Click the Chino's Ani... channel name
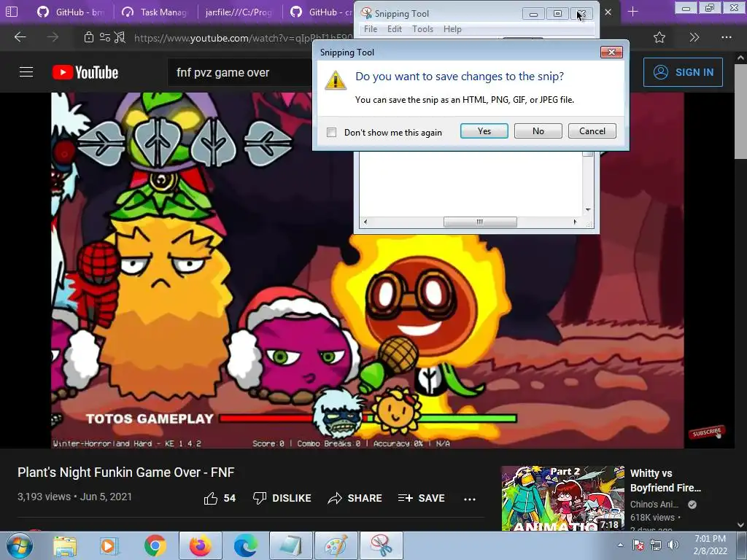Image resolution: width=747 pixels, height=560 pixels. coord(654,505)
